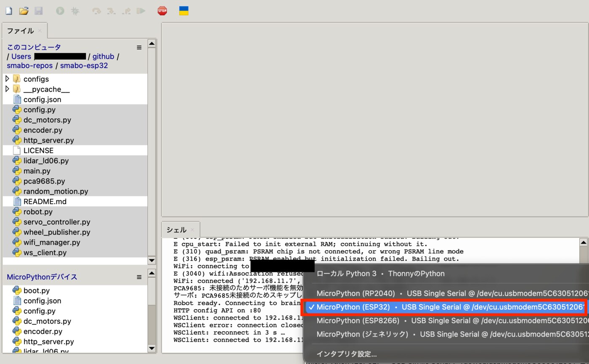Viewport: 589px width, 364px height.
Task: Click the Step into toolbar icon
Action: tap(111, 11)
